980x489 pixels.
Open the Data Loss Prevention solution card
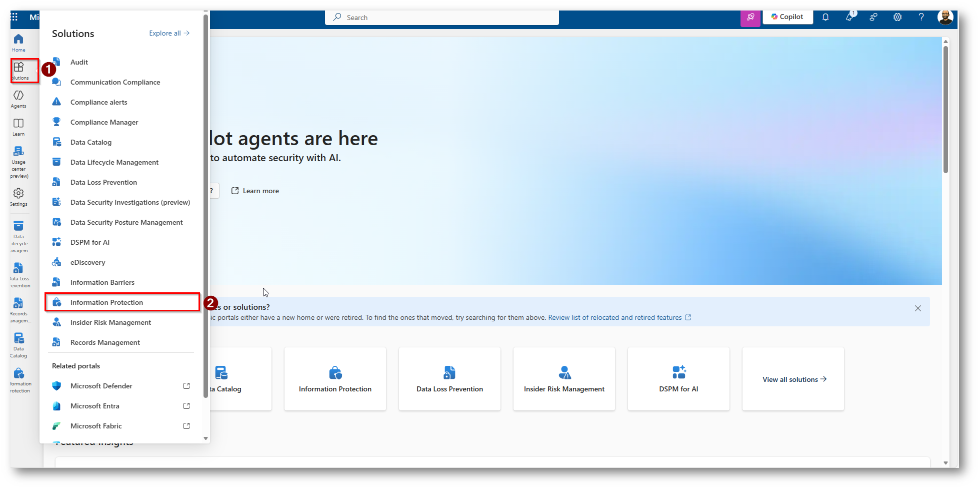(x=449, y=379)
